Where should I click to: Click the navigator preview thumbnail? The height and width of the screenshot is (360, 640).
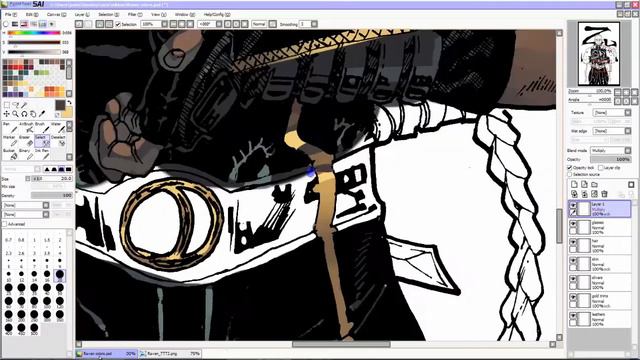[x=599, y=53]
